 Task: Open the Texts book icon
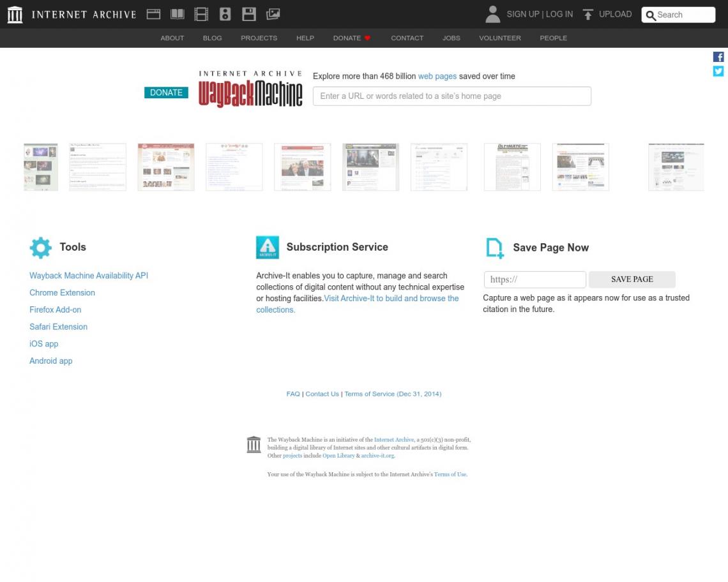[x=178, y=15]
